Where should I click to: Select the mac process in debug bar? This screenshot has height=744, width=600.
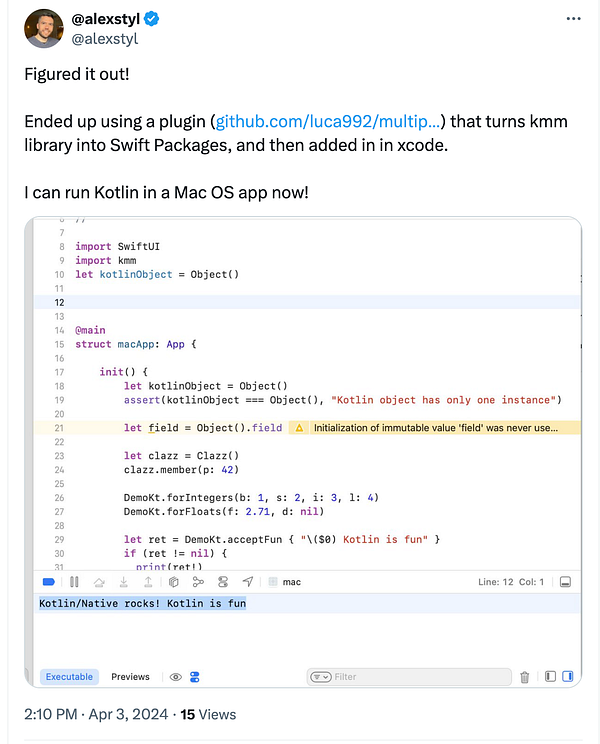[x=285, y=582]
